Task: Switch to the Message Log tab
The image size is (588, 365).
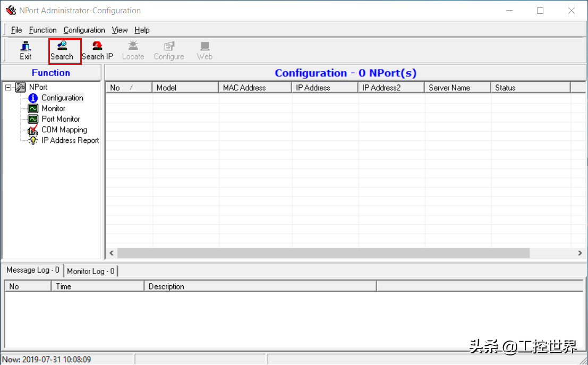Action: click(x=33, y=270)
